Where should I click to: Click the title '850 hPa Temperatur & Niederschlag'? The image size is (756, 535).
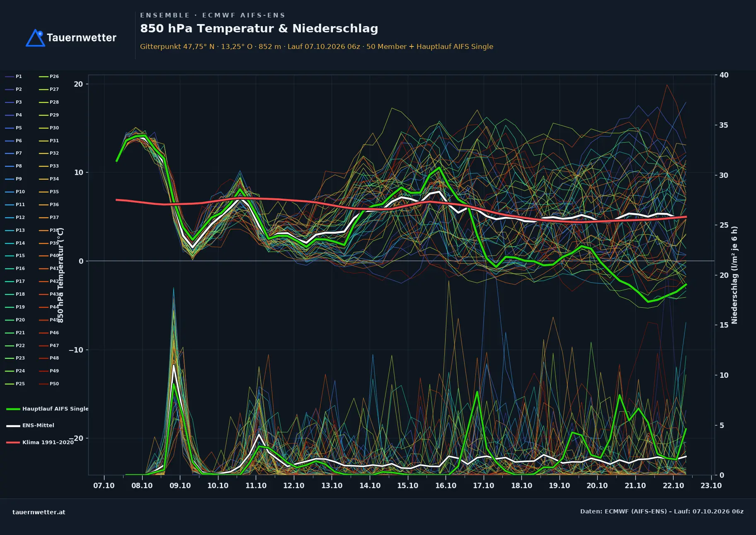click(259, 29)
